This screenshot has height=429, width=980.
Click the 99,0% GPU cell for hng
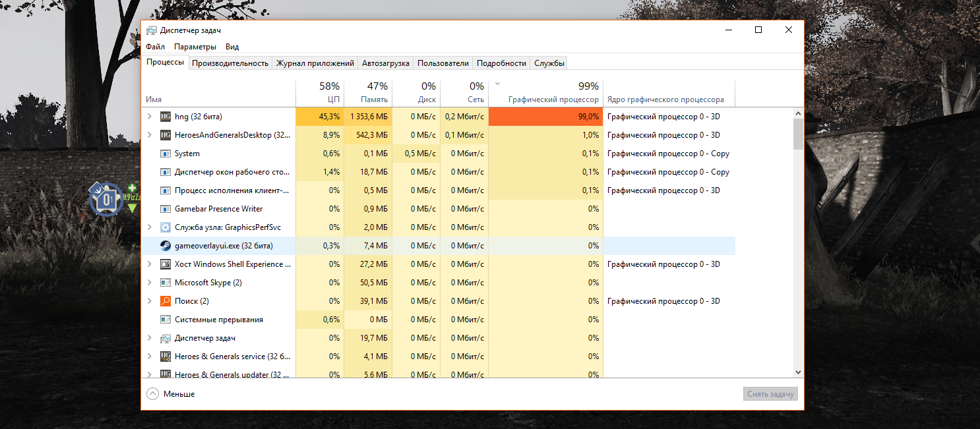pyautogui.click(x=546, y=117)
